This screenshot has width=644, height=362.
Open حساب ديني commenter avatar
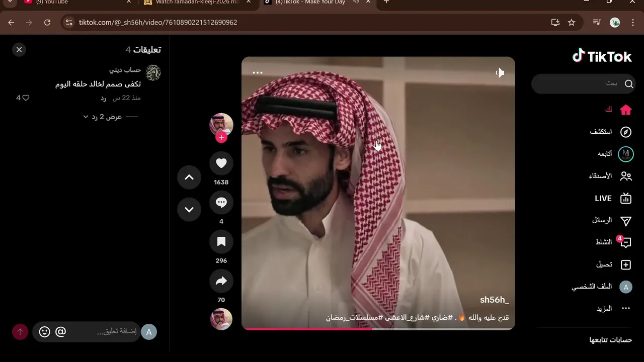pos(153,73)
